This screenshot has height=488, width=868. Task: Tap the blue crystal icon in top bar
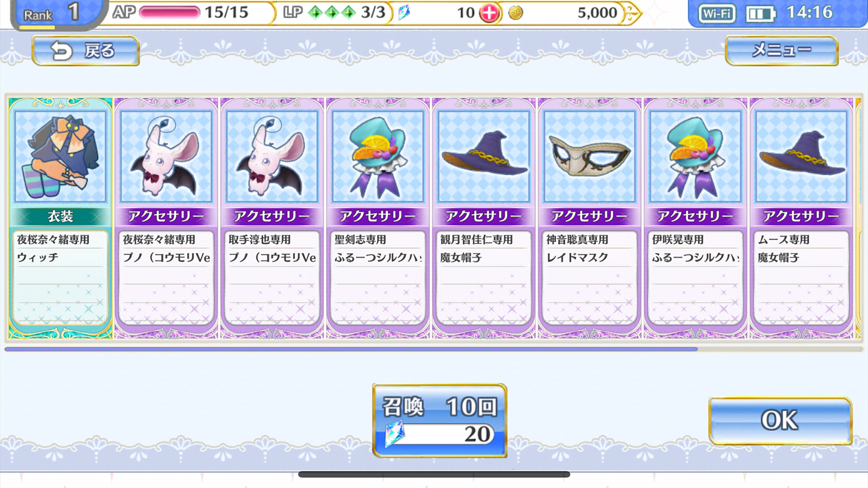click(404, 12)
